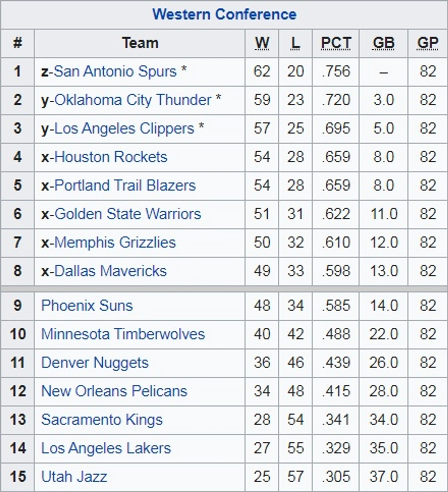448x492 pixels.
Task: Click the Golden State Warriors link
Action: 128,214
